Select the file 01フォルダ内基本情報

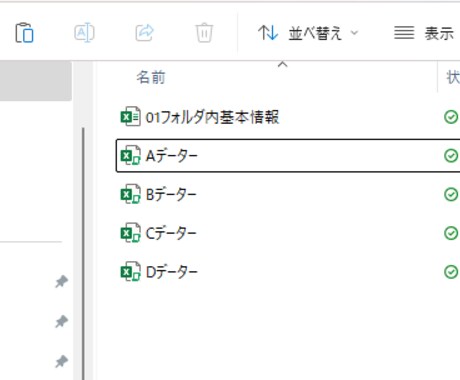click(212, 117)
